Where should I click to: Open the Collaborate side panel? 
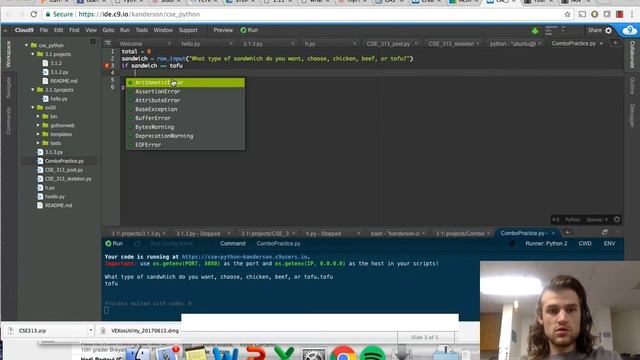631,54
